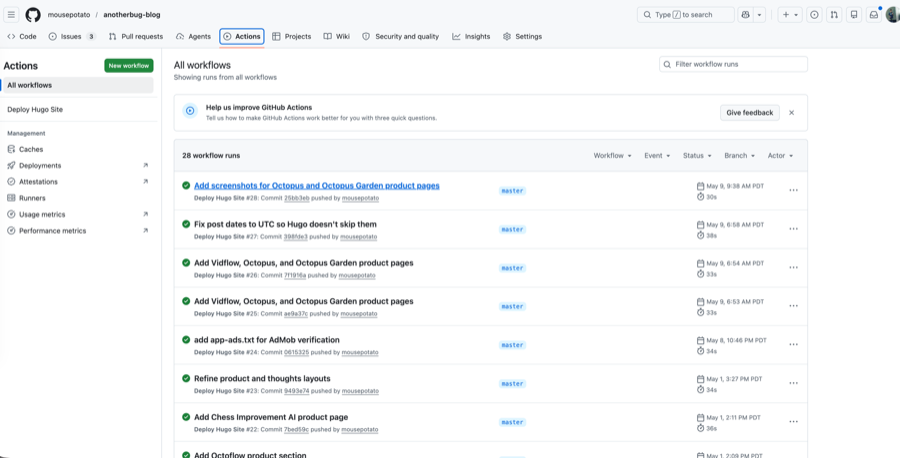Select All workflows in sidebar

[x=78, y=85]
